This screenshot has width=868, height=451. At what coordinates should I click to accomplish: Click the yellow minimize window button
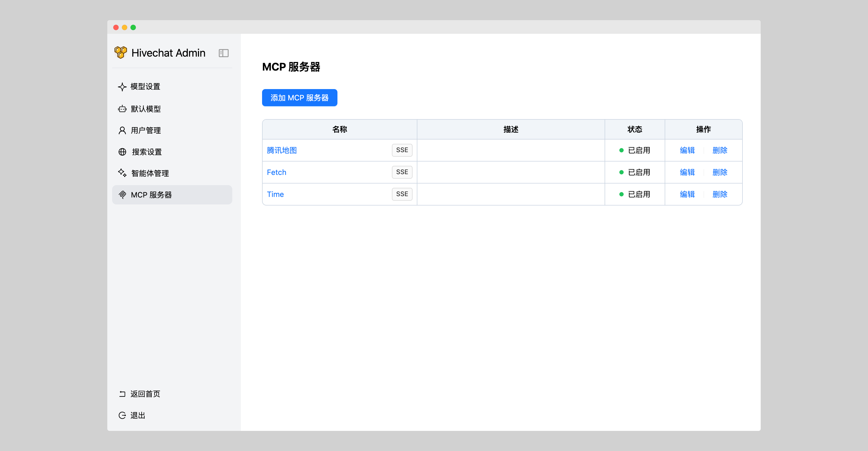coord(125,27)
